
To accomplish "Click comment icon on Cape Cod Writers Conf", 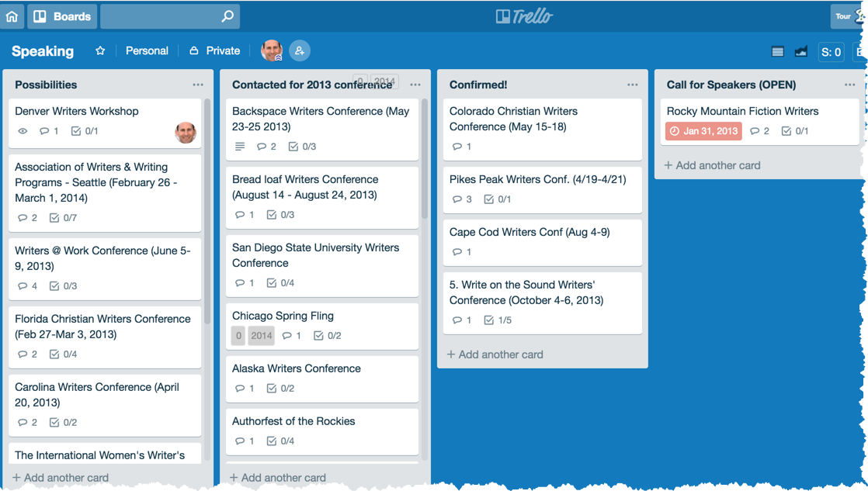I will (x=457, y=252).
